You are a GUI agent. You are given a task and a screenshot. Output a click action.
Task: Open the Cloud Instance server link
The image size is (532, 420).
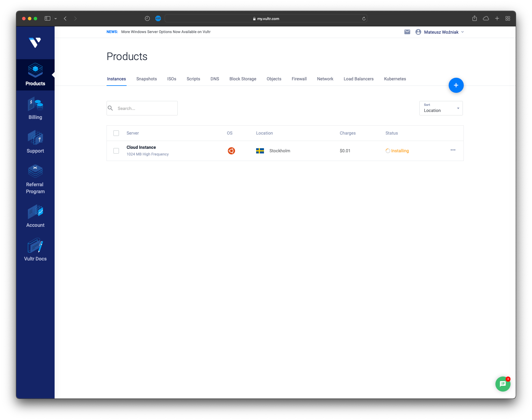click(x=141, y=147)
